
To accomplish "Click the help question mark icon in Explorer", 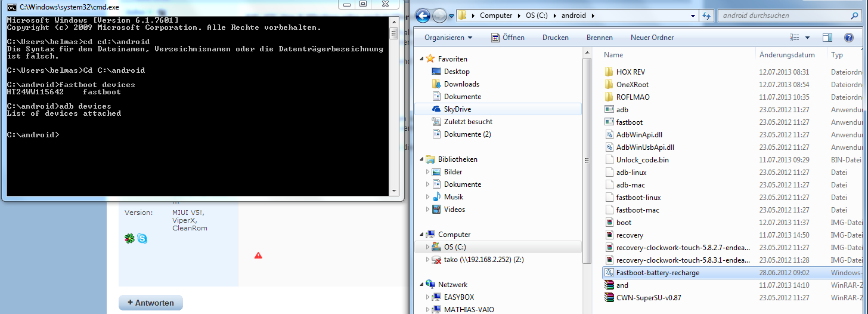I will pyautogui.click(x=849, y=38).
